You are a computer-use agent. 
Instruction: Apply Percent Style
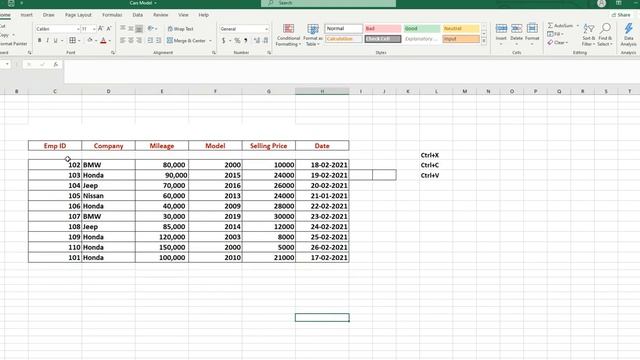[x=237, y=40]
